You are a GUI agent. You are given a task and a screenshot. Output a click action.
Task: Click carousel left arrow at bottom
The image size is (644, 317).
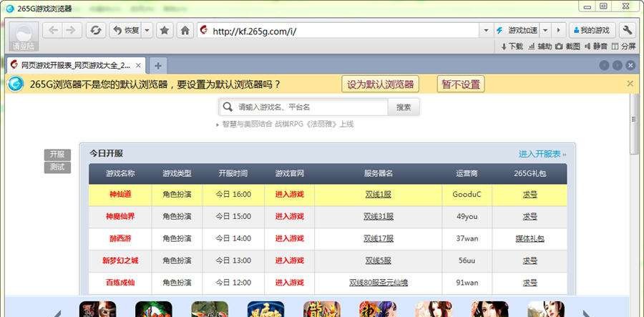[x=57, y=313]
